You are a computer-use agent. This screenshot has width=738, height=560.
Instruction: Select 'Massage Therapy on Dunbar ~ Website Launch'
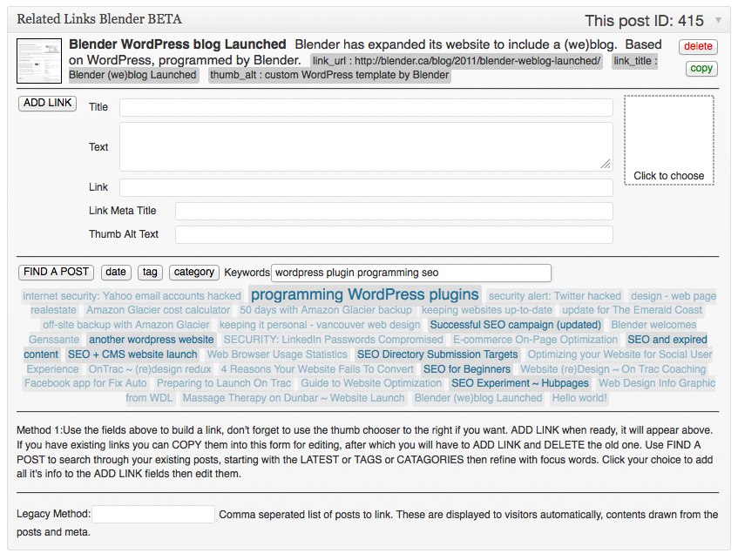click(x=294, y=398)
